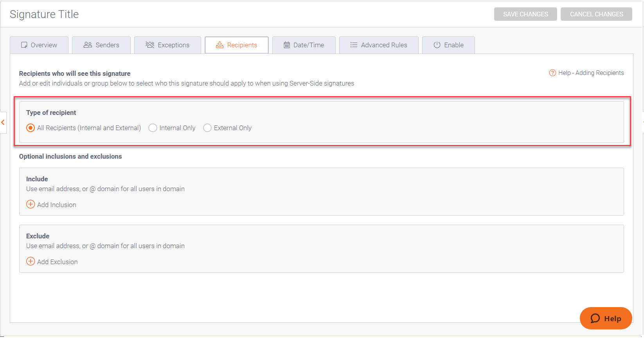This screenshot has width=644, height=338.
Task: Click the Enable power icon
Action: (x=437, y=45)
